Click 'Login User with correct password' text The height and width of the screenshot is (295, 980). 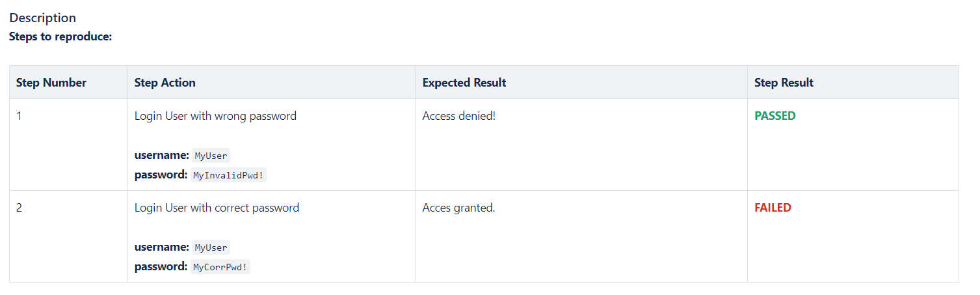coord(217,208)
